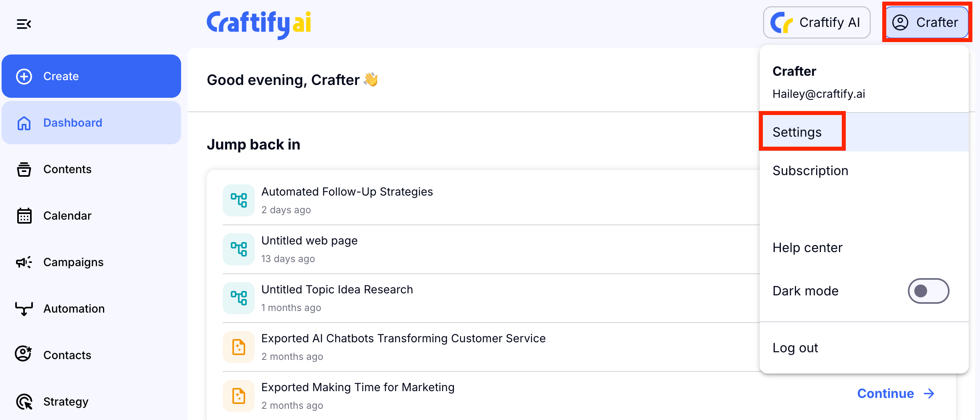Viewport: 980px width, 420px height.
Task: Click the Craftify ai logo
Action: [x=259, y=23]
